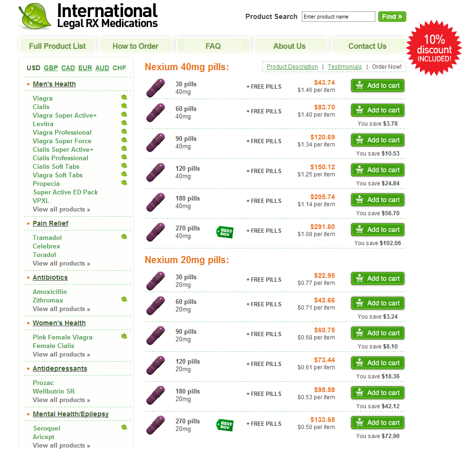Add 90 pills 40mg to cart
The width and height of the screenshot is (476, 449).
378,140
